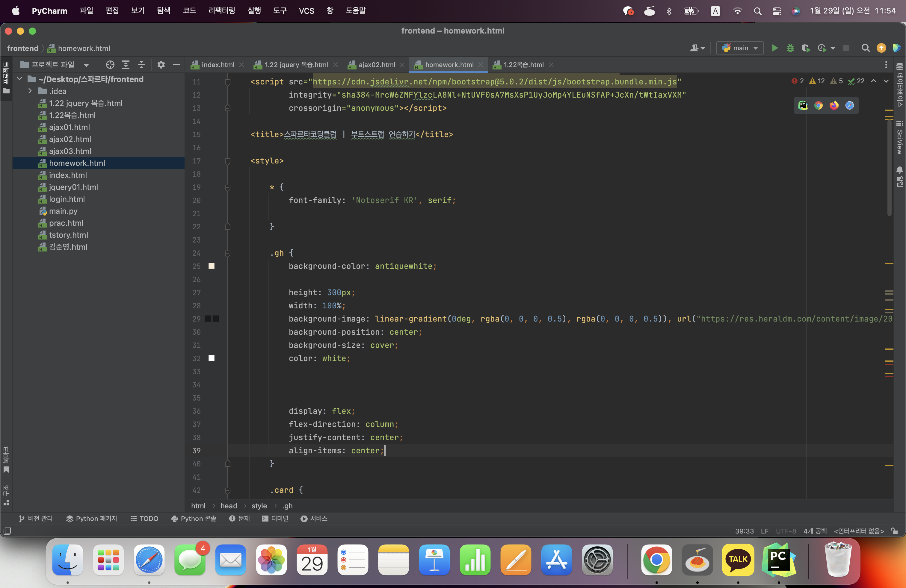Open the main run configuration dropdown

740,48
